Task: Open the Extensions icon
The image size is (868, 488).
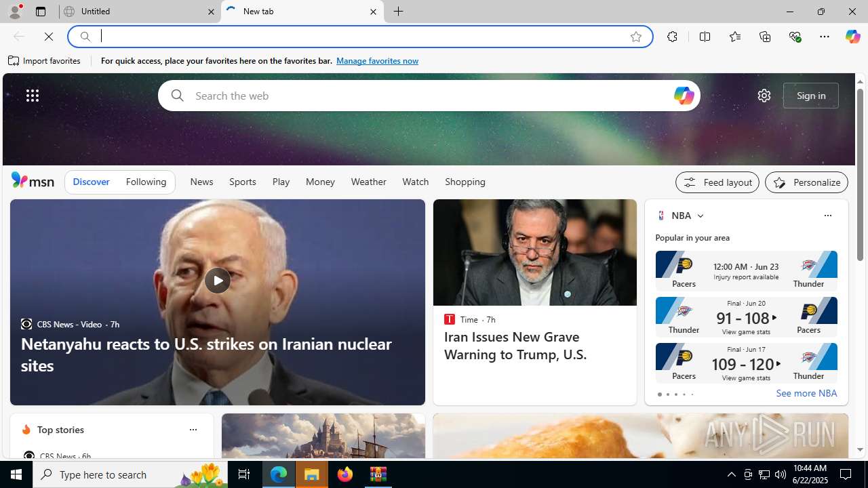Action: [x=672, y=37]
